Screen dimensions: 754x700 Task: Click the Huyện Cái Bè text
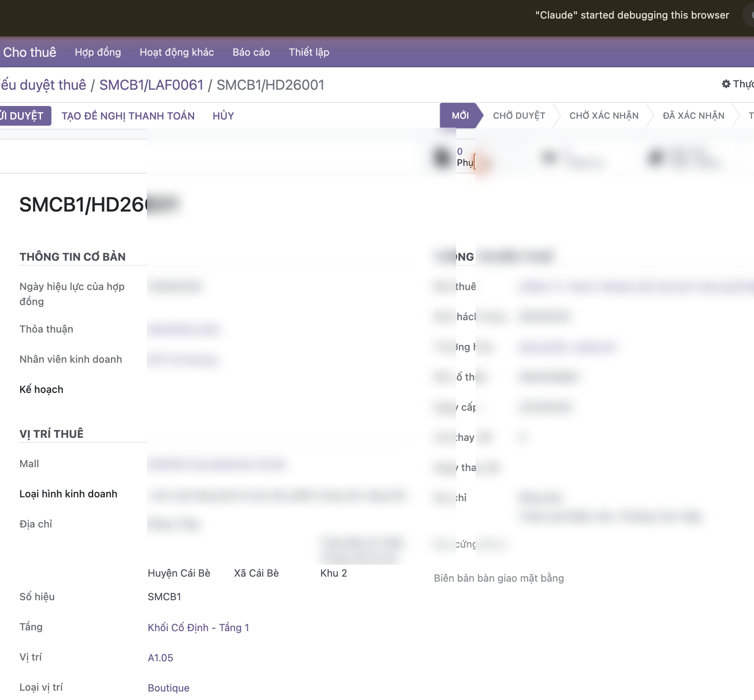click(x=179, y=573)
